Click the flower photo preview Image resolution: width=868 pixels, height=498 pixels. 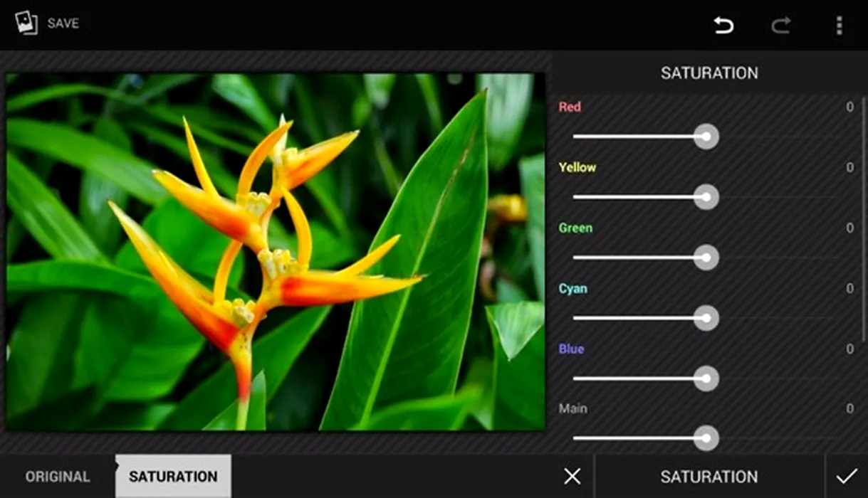point(275,251)
